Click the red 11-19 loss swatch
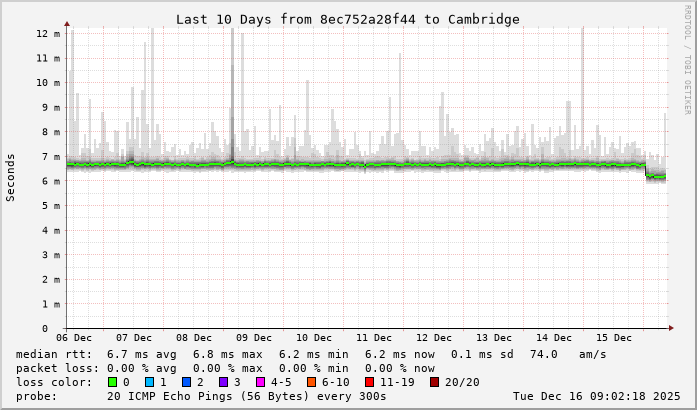Screen dimensions: 697x410 coord(369,382)
